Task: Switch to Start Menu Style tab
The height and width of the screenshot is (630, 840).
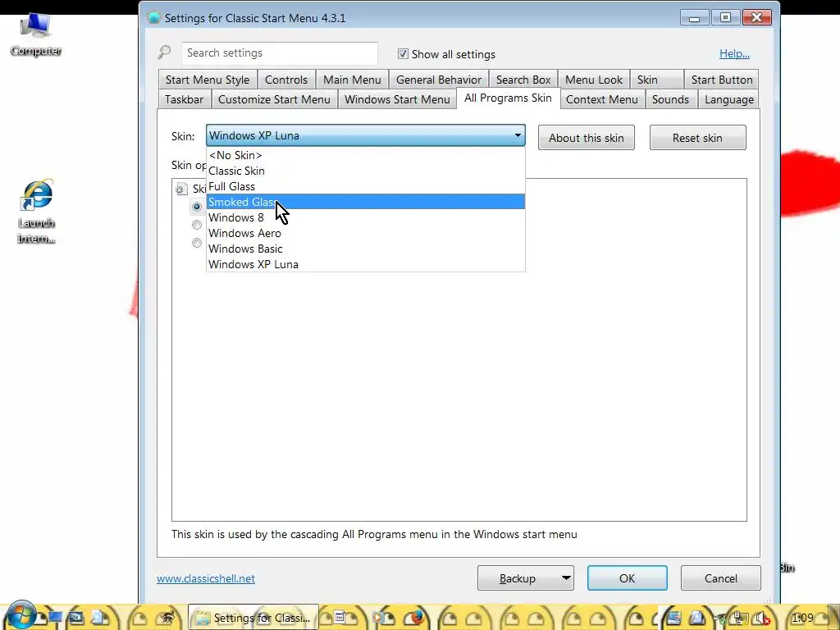Action: (x=208, y=80)
